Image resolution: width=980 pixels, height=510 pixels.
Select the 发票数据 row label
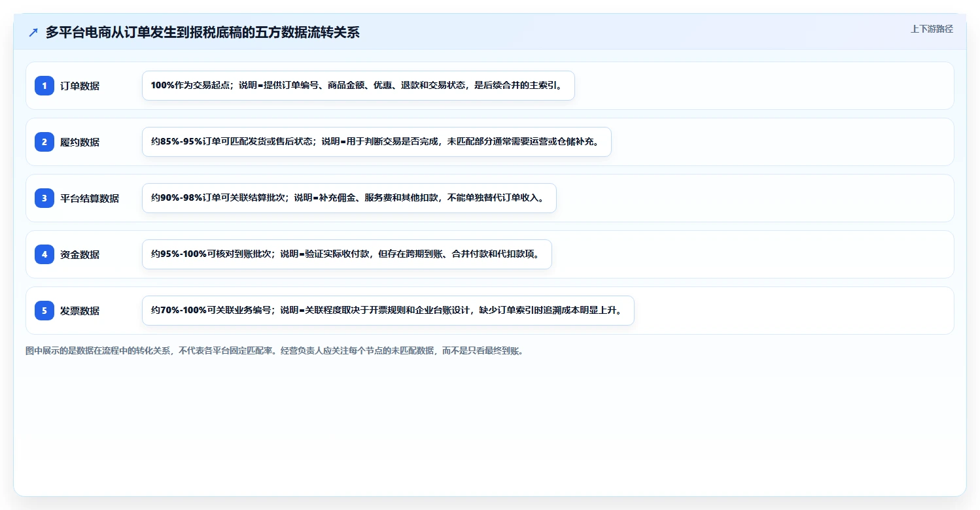pyautogui.click(x=80, y=311)
